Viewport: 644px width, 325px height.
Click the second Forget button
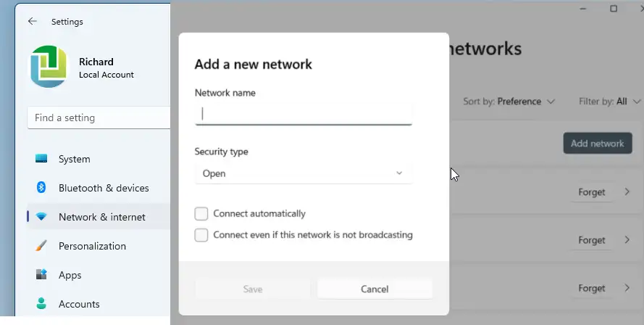(591, 240)
